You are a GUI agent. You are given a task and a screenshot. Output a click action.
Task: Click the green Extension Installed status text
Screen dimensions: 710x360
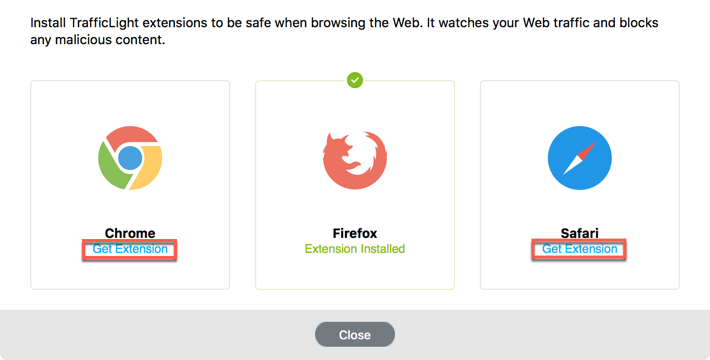click(x=355, y=249)
